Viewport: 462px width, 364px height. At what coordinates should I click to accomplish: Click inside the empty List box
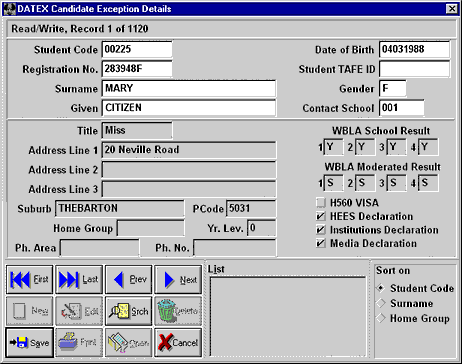coord(288,317)
